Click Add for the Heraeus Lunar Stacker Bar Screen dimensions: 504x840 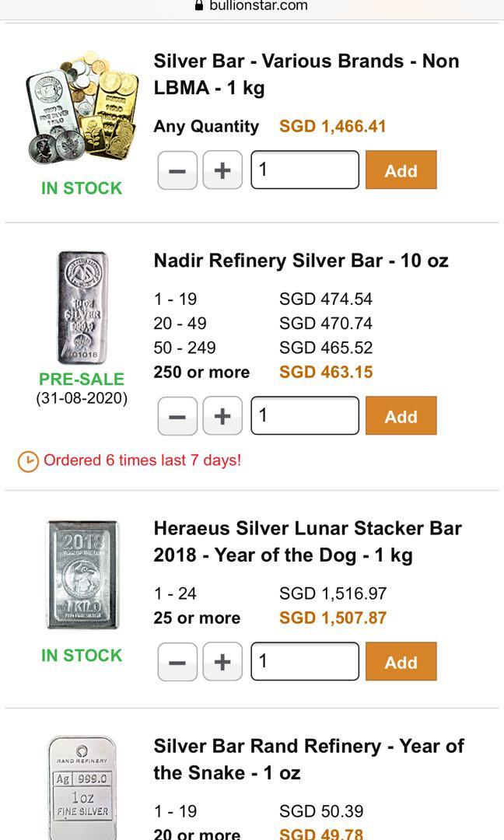(x=401, y=662)
